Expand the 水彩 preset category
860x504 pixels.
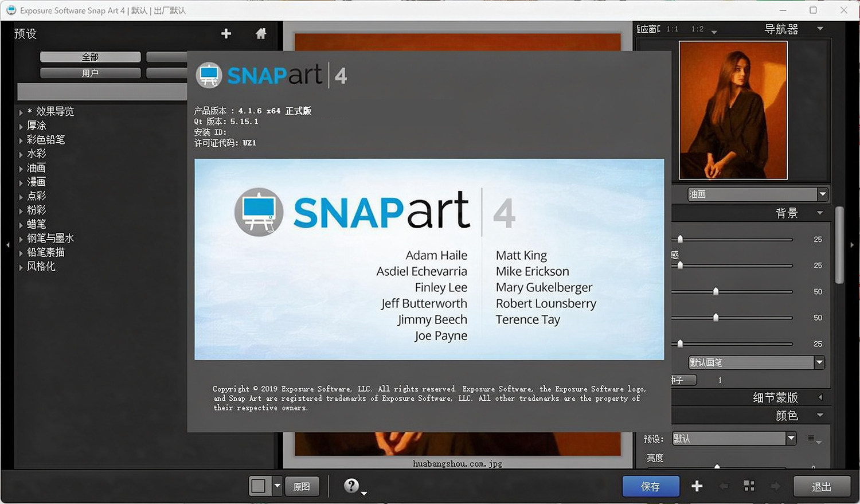pos(21,155)
